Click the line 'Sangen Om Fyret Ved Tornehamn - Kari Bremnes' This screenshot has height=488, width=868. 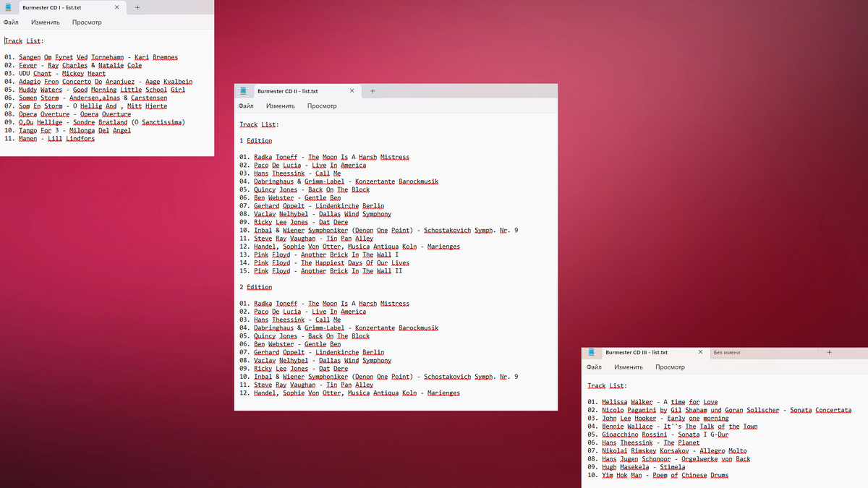click(91, 57)
